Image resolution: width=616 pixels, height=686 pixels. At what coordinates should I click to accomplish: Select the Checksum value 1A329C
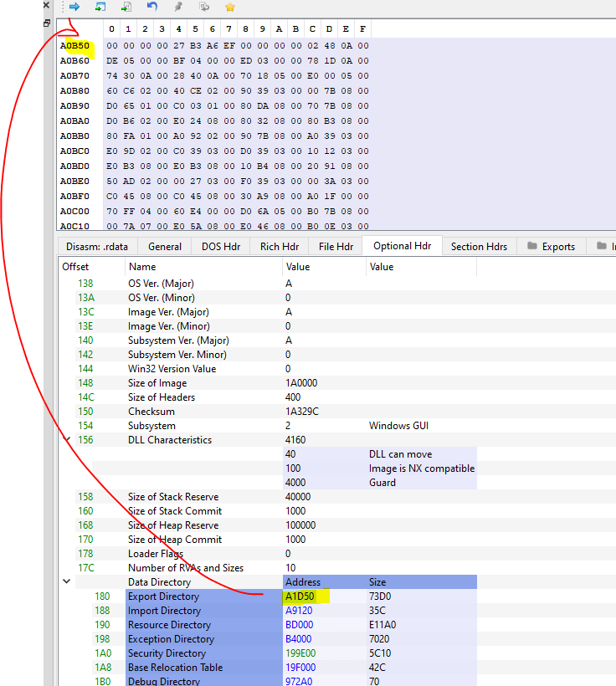301,412
